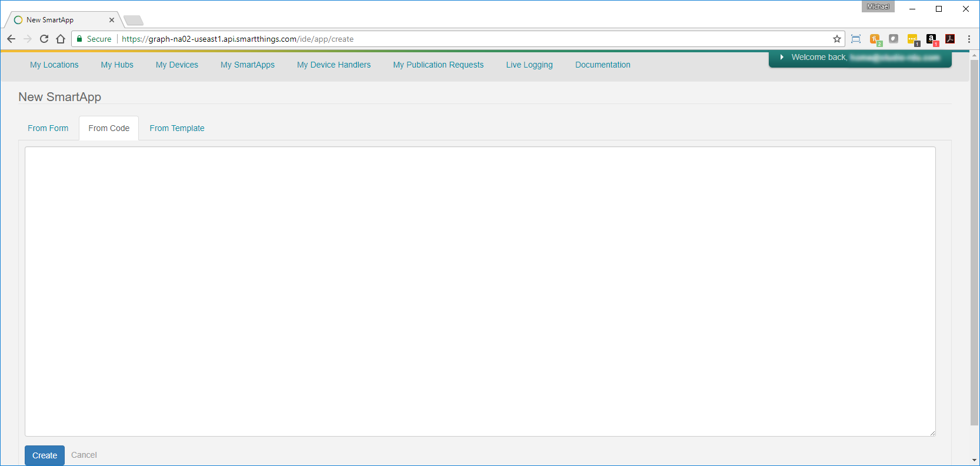Select the From Code tab
Viewport: 980px width, 466px height.
(109, 128)
